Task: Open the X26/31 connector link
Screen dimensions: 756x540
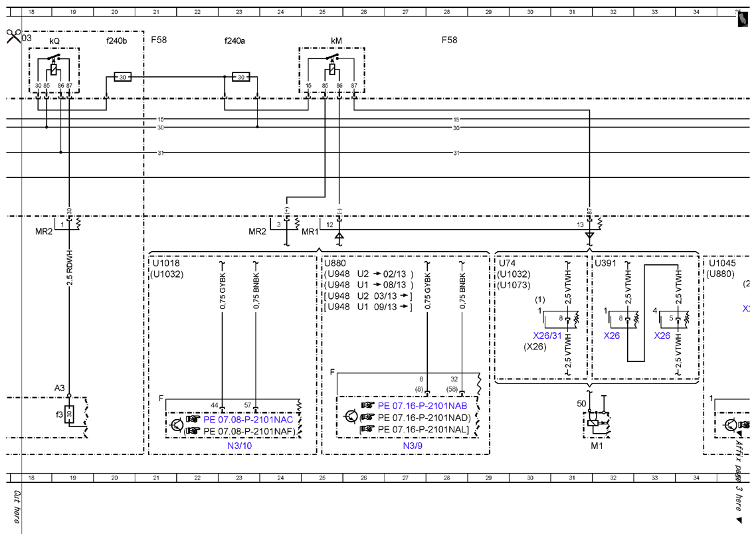Action: [x=547, y=335]
